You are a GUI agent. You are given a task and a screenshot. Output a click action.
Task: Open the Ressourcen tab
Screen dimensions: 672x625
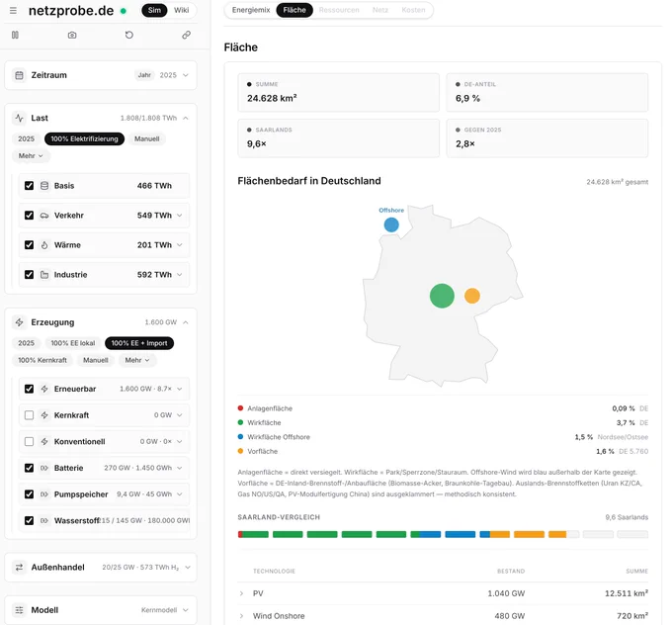[x=339, y=10]
